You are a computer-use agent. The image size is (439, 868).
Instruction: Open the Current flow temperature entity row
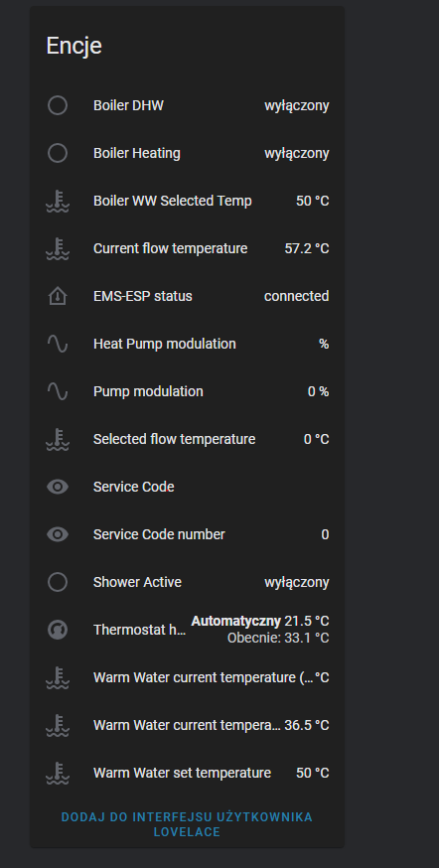pos(187,248)
